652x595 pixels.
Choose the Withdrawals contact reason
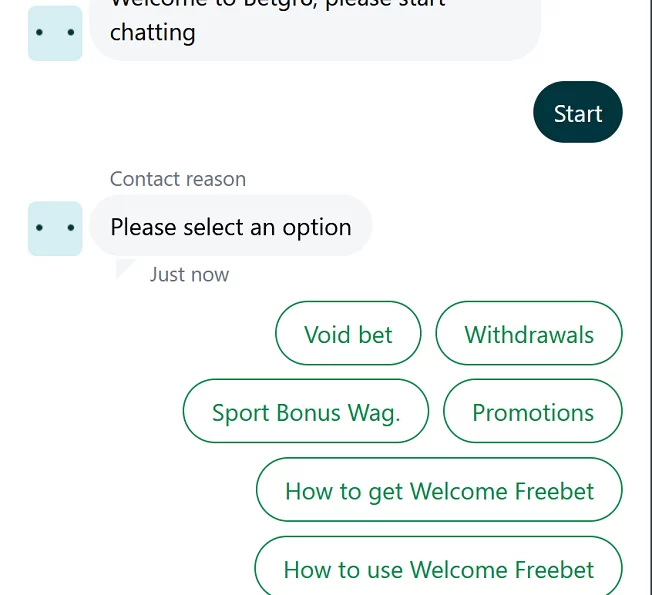[x=529, y=333]
